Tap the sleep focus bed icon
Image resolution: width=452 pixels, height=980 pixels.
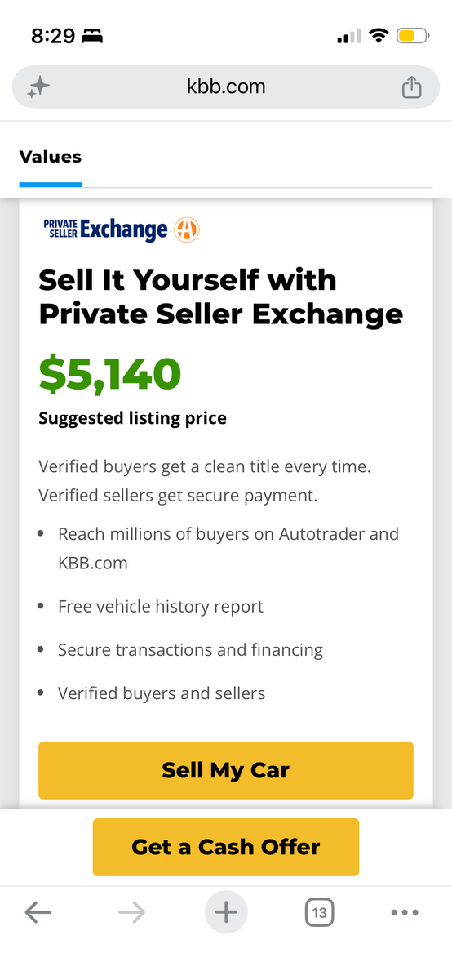[x=92, y=37]
